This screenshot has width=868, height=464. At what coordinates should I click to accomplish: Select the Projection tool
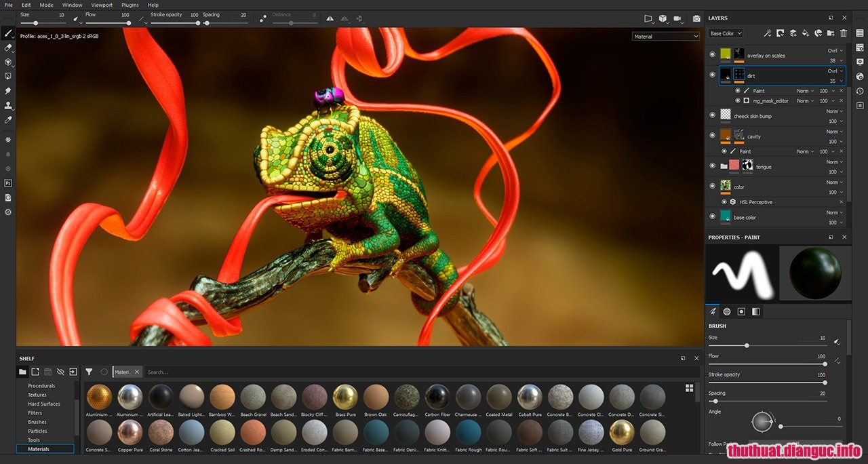[x=8, y=62]
